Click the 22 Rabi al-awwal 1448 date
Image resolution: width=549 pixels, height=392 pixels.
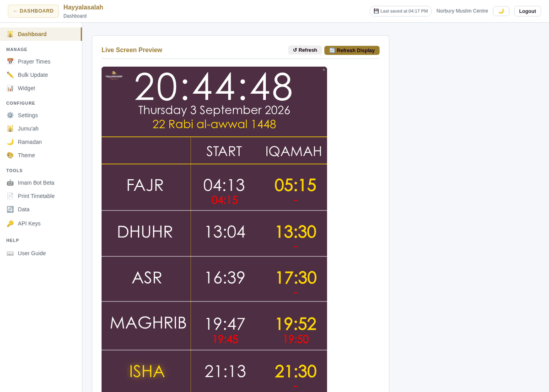tap(214, 124)
